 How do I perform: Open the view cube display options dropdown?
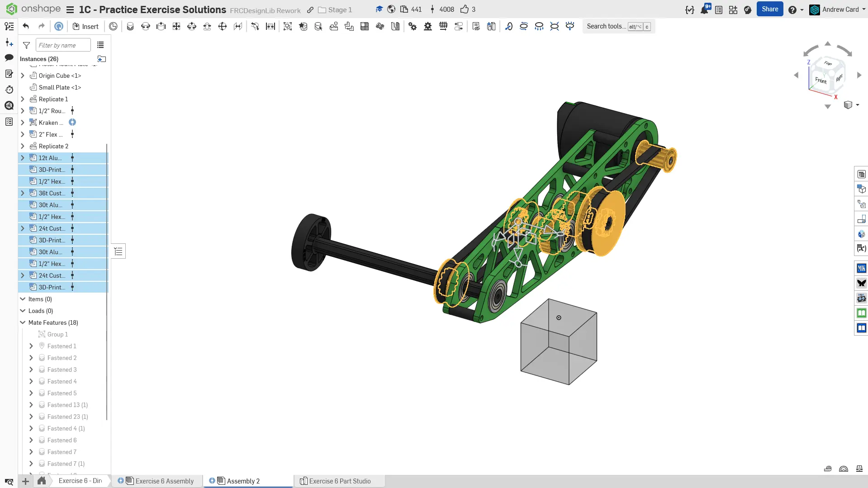point(857,105)
